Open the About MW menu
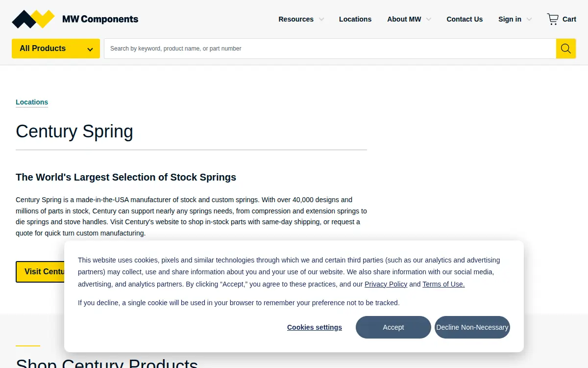 pos(404,19)
